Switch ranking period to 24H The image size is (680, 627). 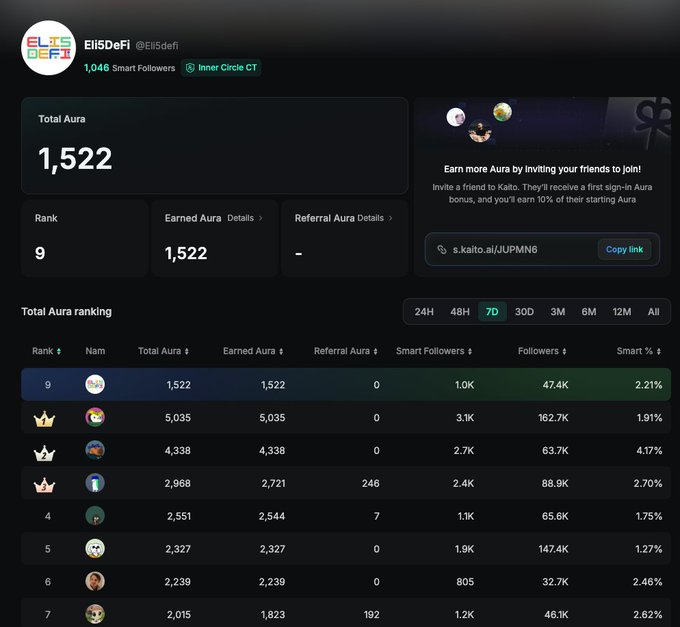click(x=424, y=312)
